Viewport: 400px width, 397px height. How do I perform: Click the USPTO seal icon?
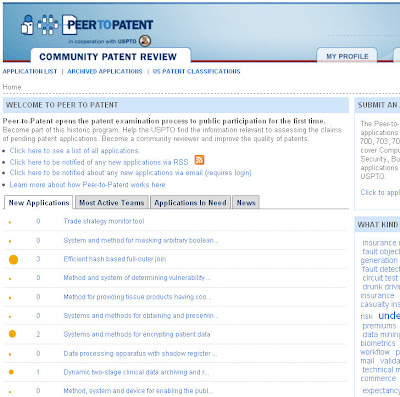(x=145, y=41)
